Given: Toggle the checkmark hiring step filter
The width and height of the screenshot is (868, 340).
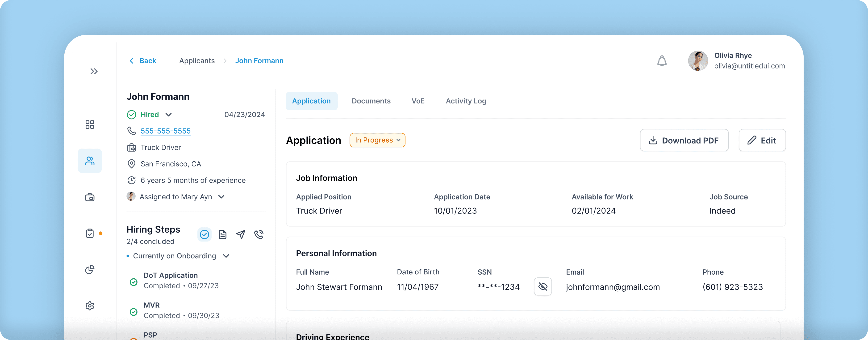Looking at the screenshot, I should pos(204,234).
